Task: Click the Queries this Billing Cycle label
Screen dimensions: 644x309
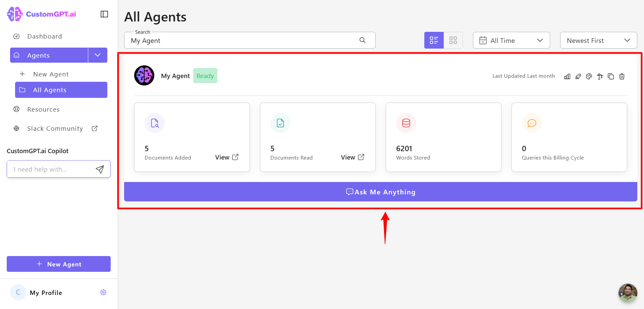Action: coord(553,158)
